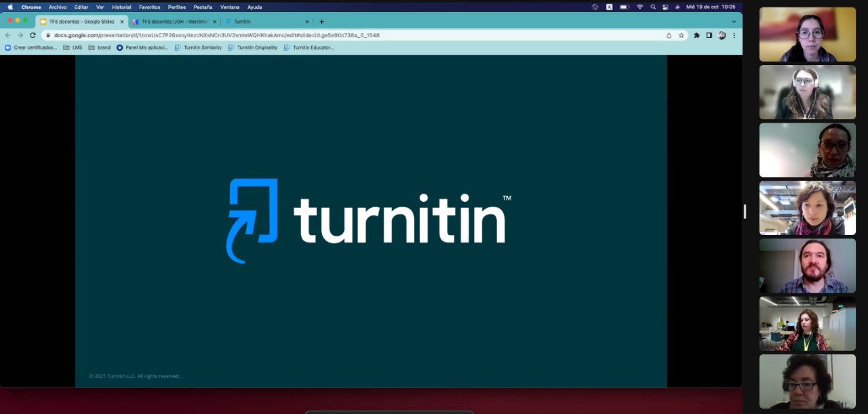The width and height of the screenshot is (868, 414).
Task: Open the Apple menu
Action: coord(10,7)
